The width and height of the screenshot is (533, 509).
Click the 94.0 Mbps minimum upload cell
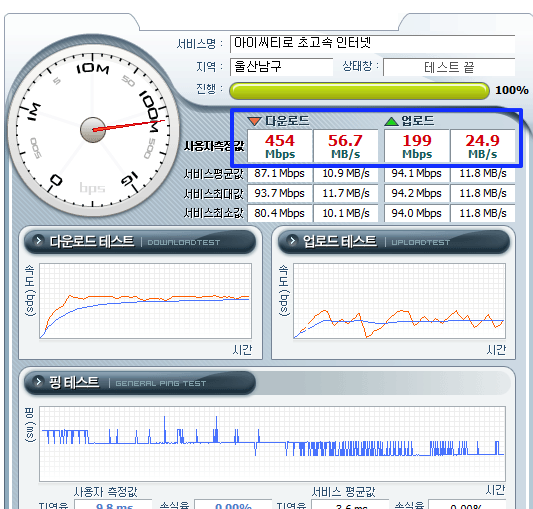point(417,213)
